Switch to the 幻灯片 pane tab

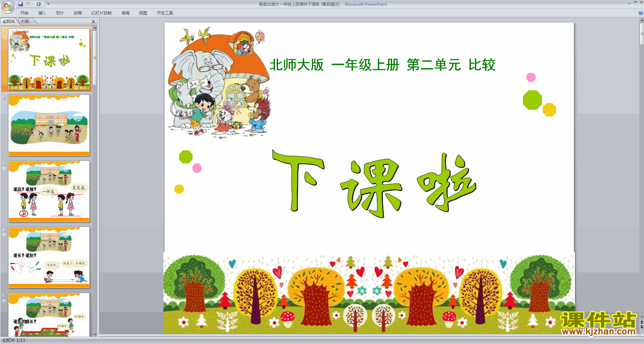pos(9,21)
